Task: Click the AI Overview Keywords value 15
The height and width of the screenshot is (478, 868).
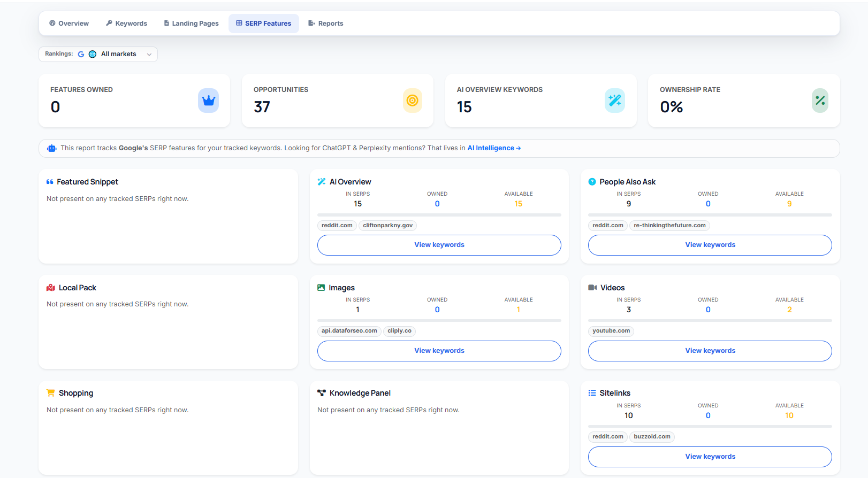Action: coord(464,107)
